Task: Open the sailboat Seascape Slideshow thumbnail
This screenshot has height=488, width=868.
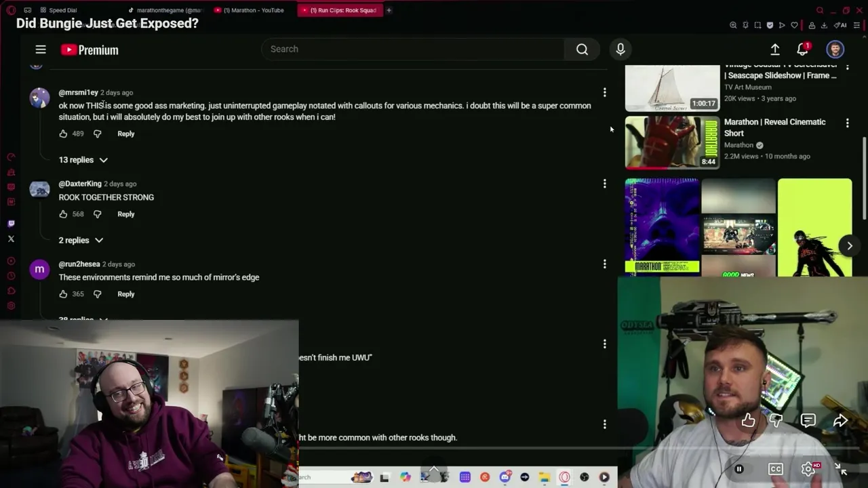Action: [672, 87]
